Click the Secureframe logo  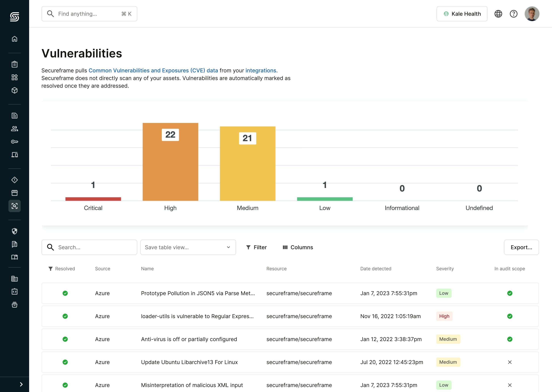click(15, 17)
